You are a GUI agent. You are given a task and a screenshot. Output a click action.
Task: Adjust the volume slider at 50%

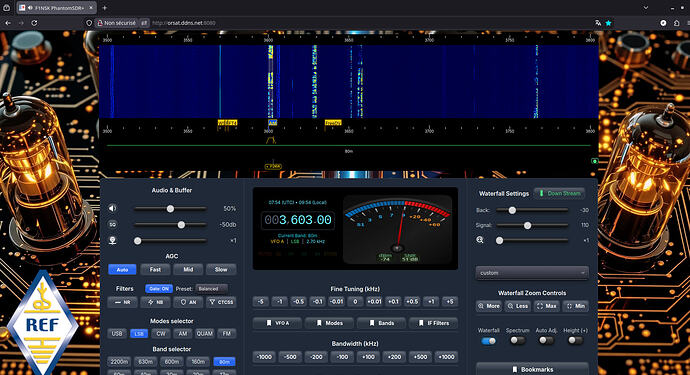[x=170, y=209]
